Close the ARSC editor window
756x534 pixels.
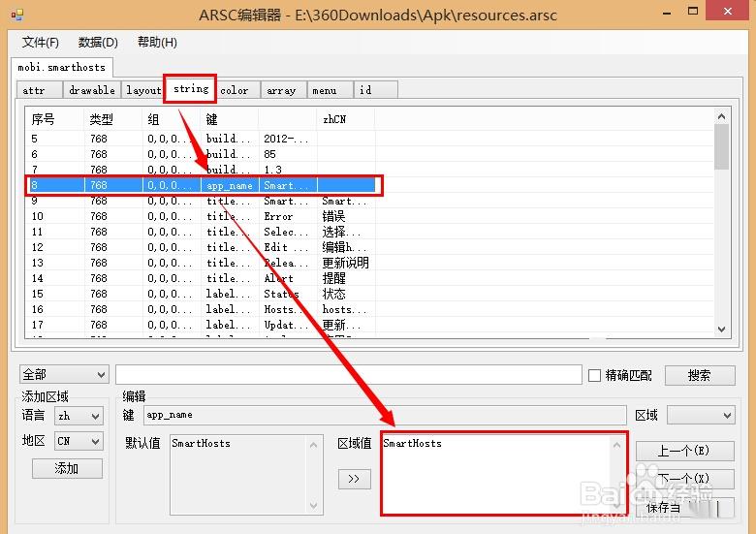click(728, 12)
